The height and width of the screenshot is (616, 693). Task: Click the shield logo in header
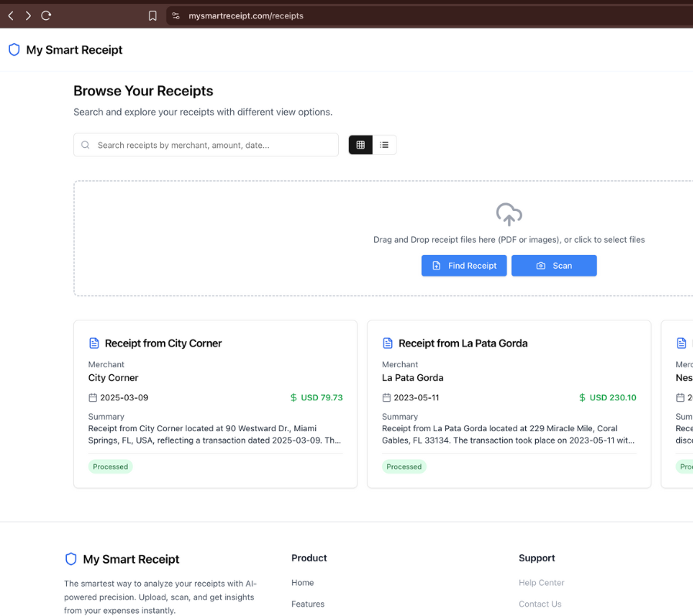pyautogui.click(x=14, y=50)
